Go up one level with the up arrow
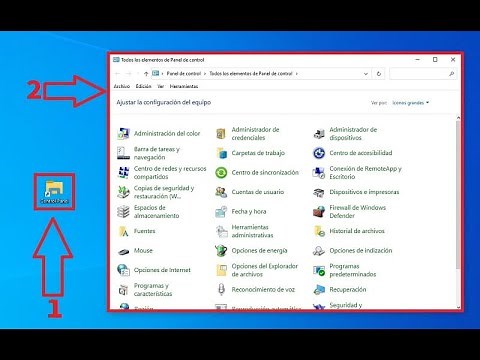 click(x=146, y=74)
